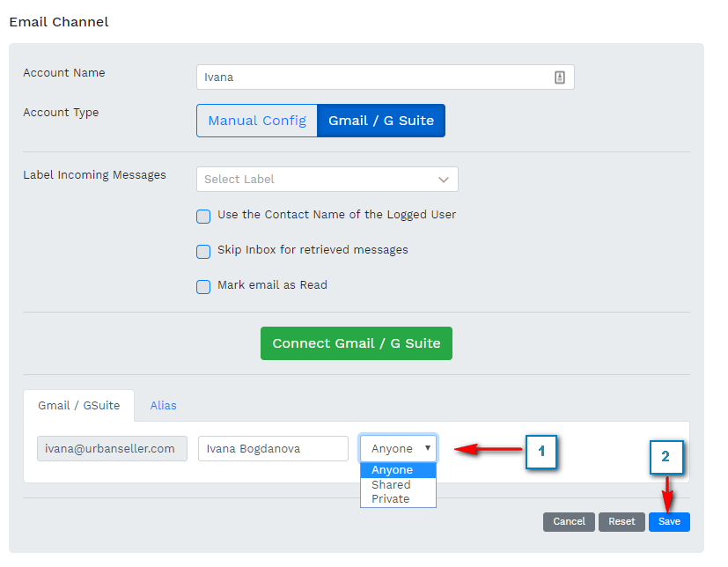Check Skip Inbox for retrieved messages
Screen dimensions: 728x567
point(203,251)
